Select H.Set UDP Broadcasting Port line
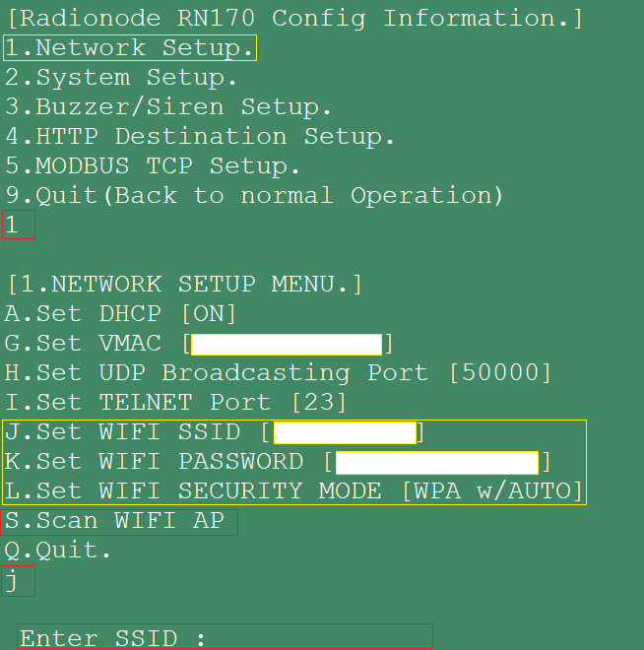This screenshot has width=644, height=650. (278, 372)
